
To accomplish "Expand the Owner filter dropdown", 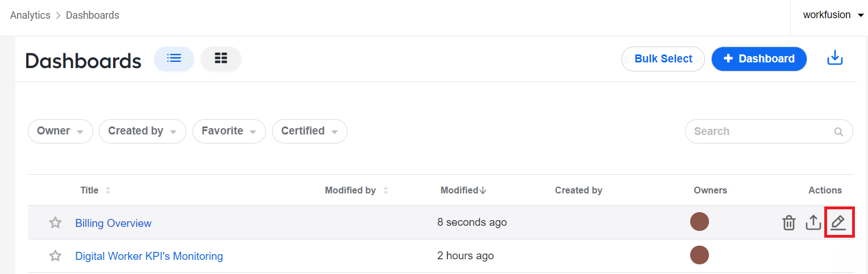I will [60, 131].
